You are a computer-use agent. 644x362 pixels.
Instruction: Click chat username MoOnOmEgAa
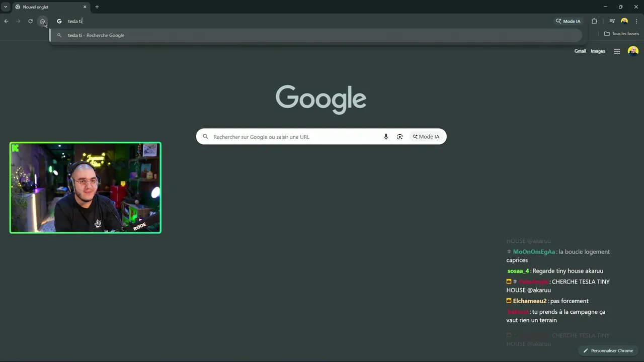coord(534,252)
